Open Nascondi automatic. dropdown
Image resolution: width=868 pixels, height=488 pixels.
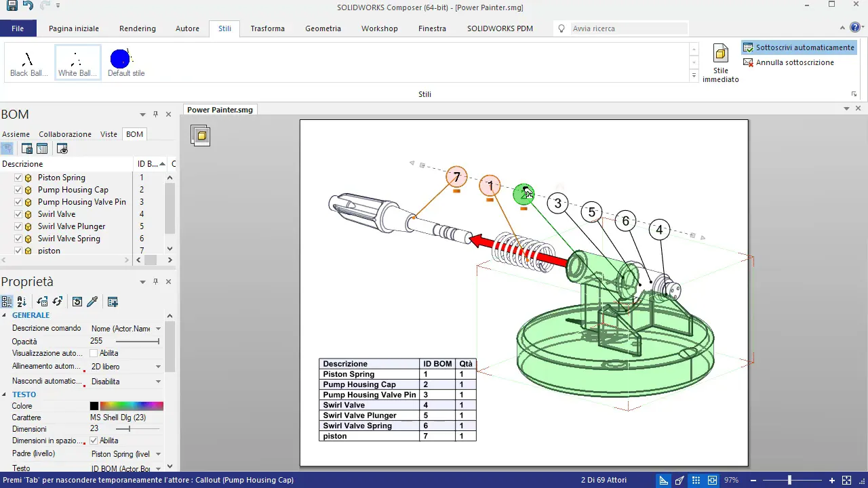tap(158, 382)
